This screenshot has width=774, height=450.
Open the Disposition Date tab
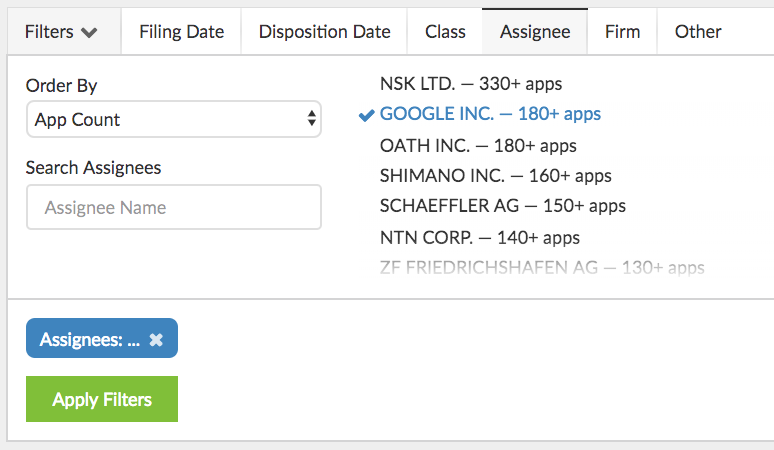324,31
